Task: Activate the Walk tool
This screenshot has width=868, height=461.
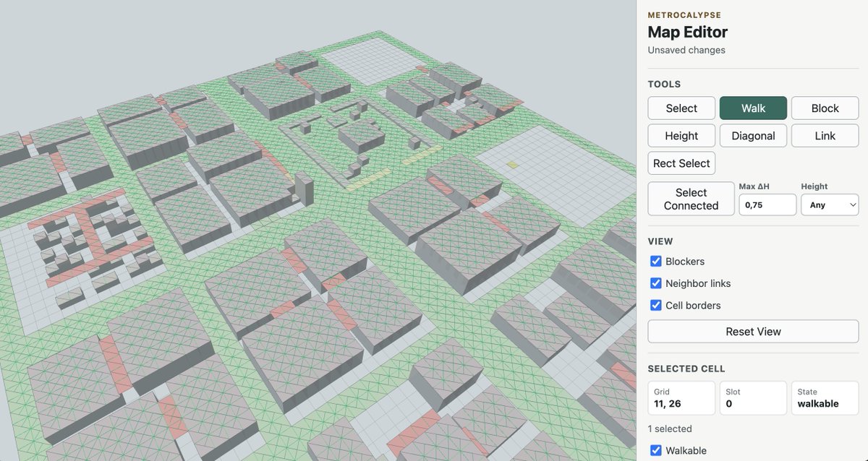Action: point(753,108)
